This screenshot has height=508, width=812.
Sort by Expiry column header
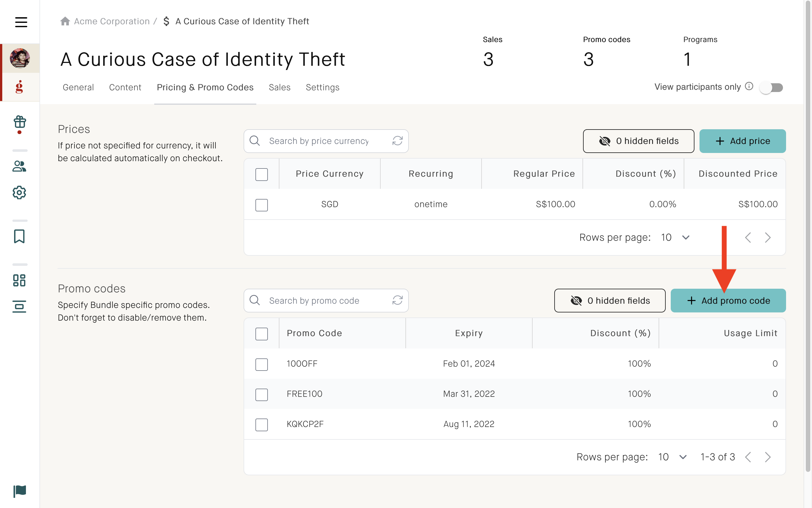[x=469, y=333]
